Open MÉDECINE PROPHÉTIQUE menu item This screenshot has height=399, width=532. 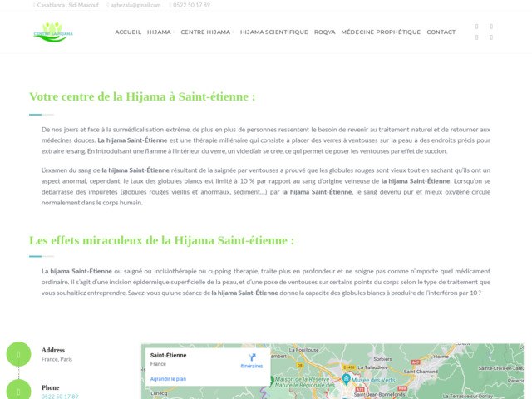[381, 32]
